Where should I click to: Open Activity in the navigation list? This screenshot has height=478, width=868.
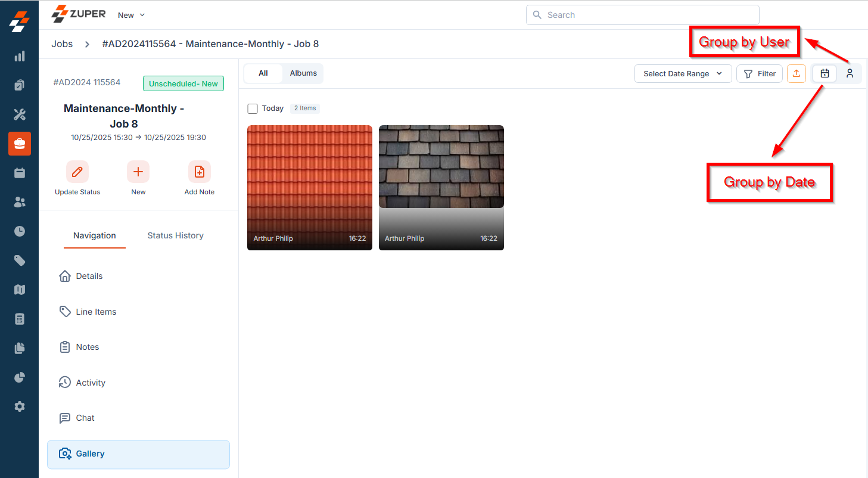[138, 383]
